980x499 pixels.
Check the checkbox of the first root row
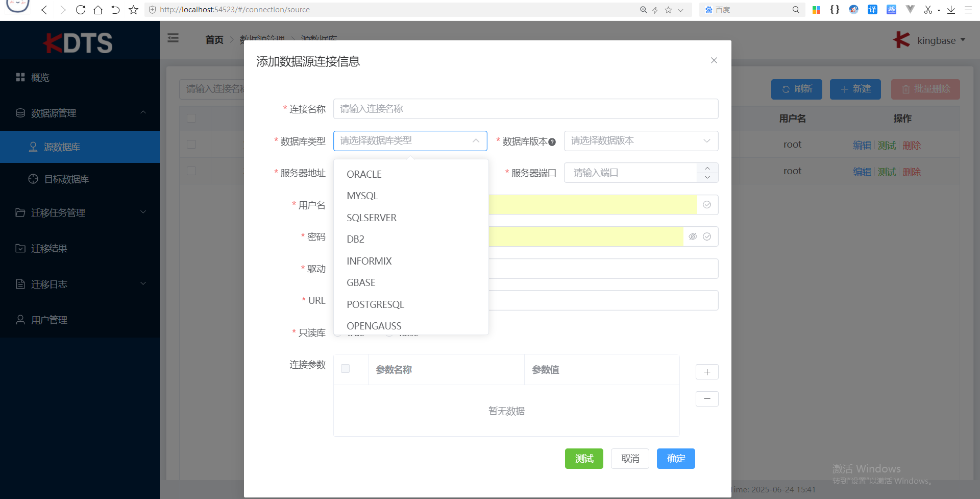[x=191, y=144]
